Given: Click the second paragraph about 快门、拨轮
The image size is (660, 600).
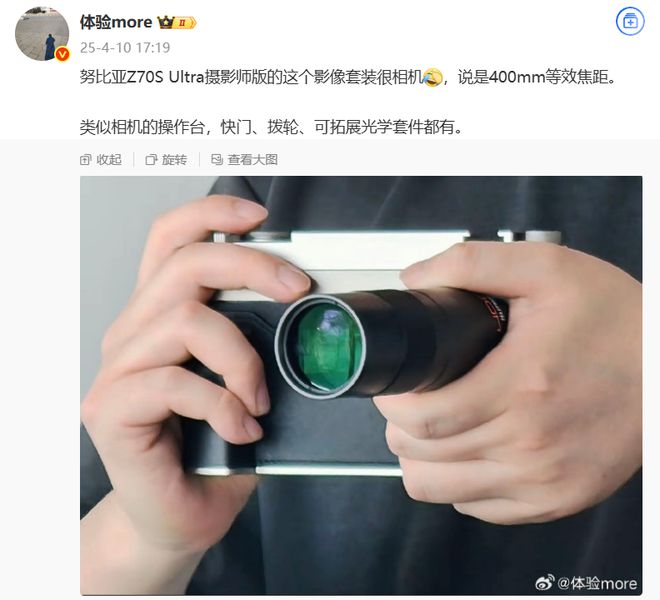Looking at the screenshot, I should (x=271, y=127).
